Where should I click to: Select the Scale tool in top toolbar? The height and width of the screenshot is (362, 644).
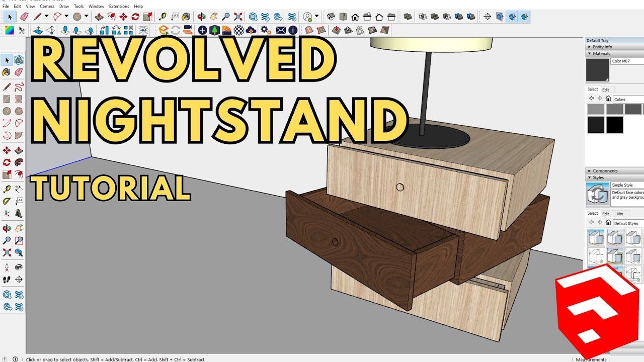click(147, 17)
